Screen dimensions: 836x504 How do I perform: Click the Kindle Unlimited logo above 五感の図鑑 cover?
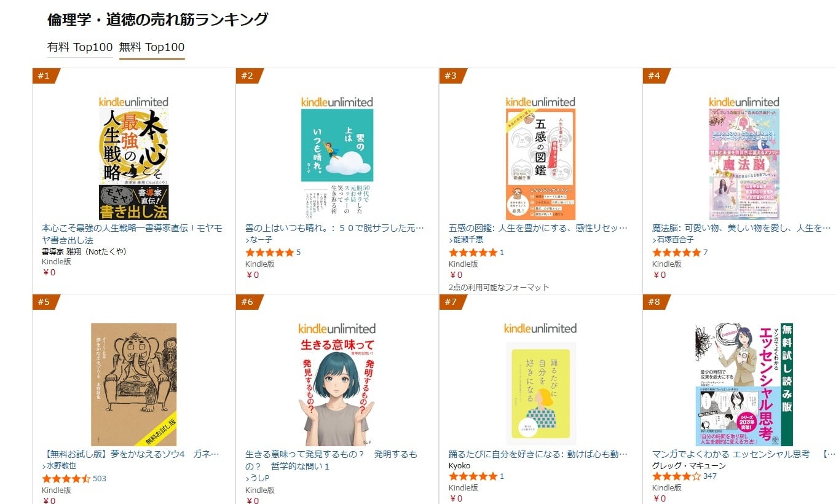[540, 102]
